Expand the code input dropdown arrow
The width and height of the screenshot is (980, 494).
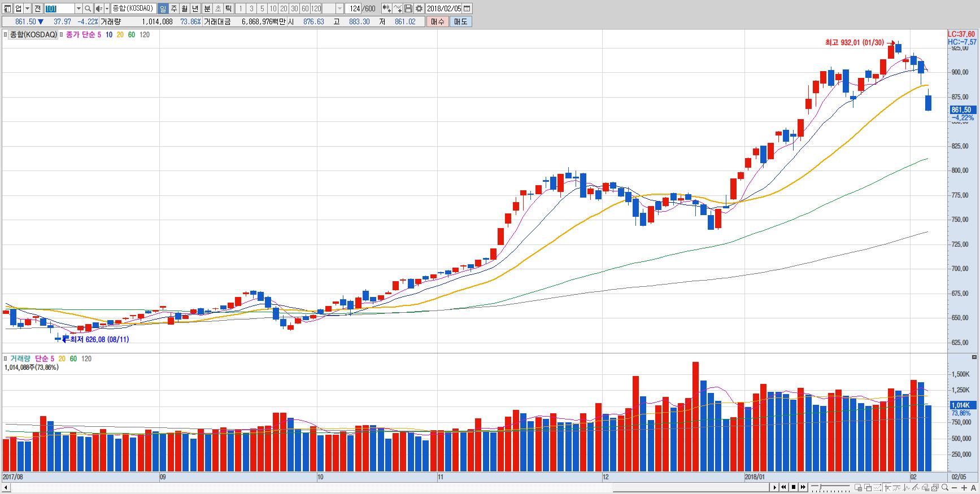(x=79, y=8)
